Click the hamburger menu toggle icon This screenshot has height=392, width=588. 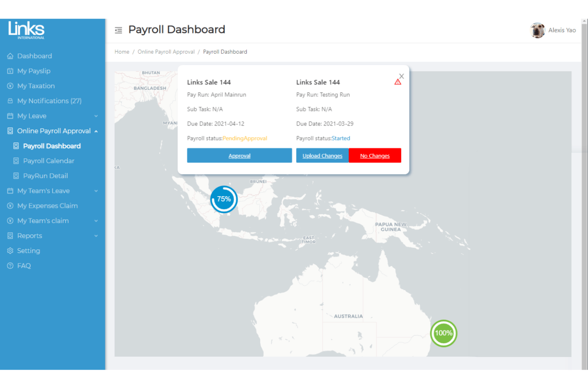pos(118,30)
